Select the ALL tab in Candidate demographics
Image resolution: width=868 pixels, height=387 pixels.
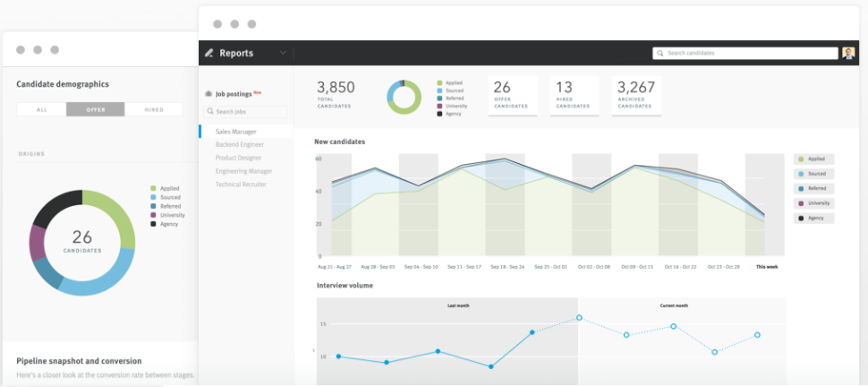41,110
